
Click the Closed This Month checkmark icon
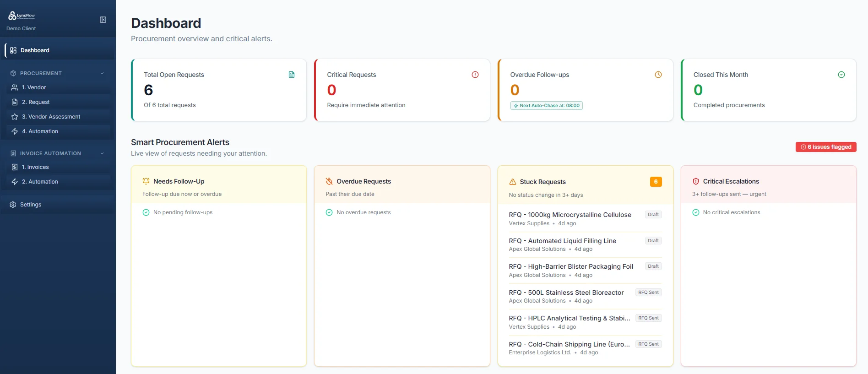[x=841, y=75]
